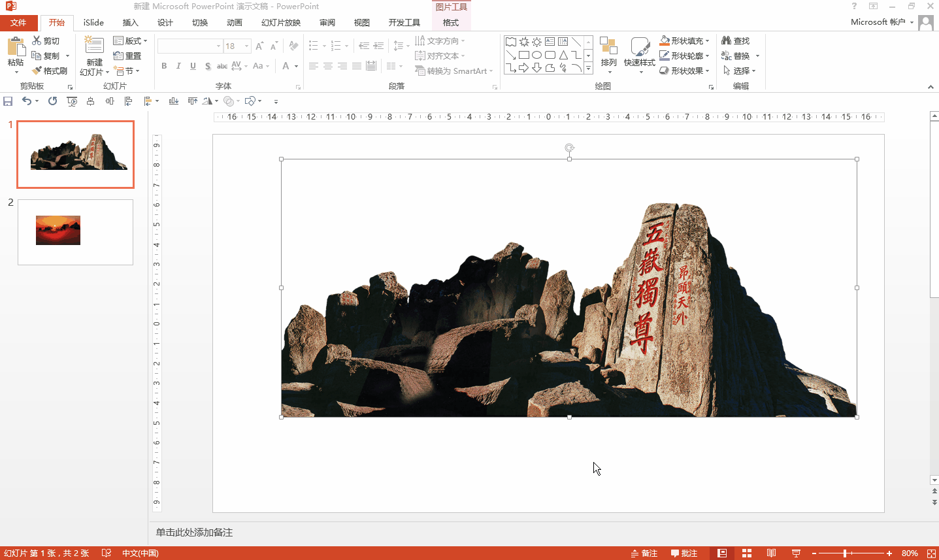939x560 pixels.
Task: Click fit slide to window icon
Action: (x=931, y=553)
